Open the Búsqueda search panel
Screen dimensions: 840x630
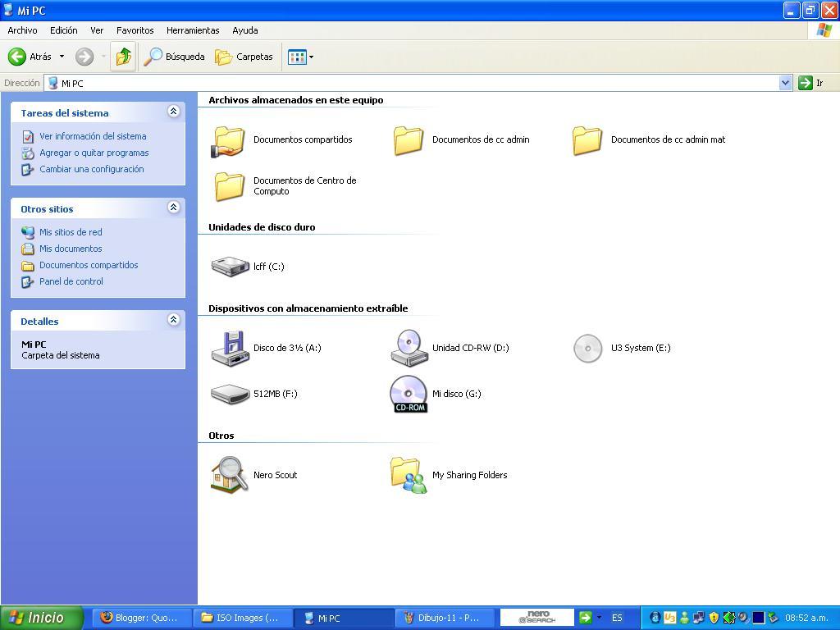tap(174, 57)
